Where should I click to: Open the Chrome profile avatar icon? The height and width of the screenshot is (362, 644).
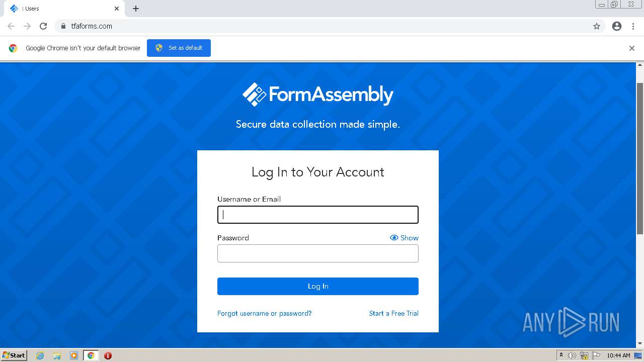pyautogui.click(x=617, y=26)
